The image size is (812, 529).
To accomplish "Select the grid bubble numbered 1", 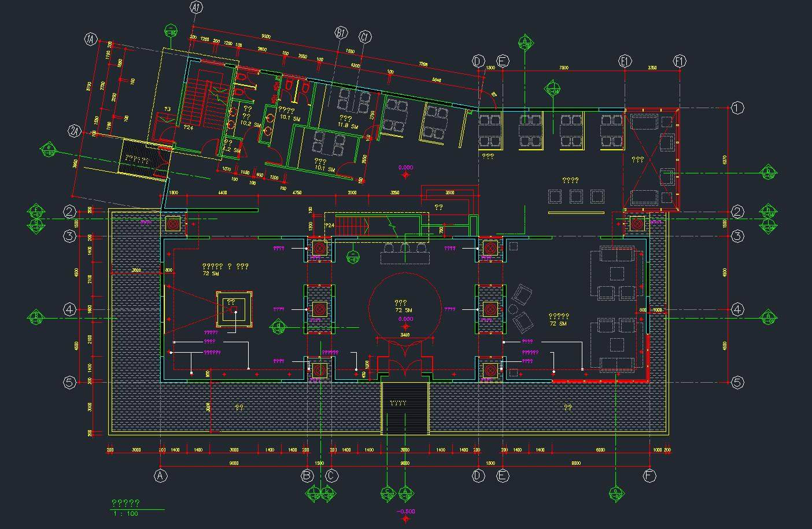I will pyautogui.click(x=737, y=108).
